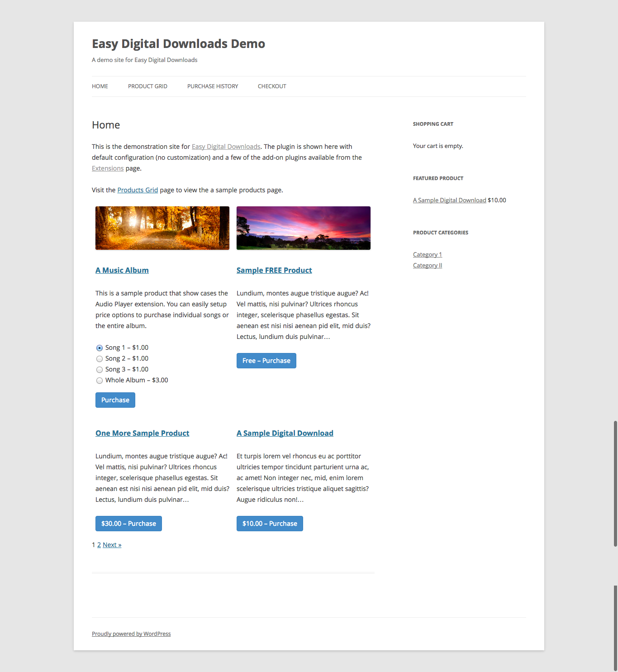The image size is (618, 672).
Task: Select the Song 3 – $1.00 radio option
Action: pyautogui.click(x=100, y=370)
